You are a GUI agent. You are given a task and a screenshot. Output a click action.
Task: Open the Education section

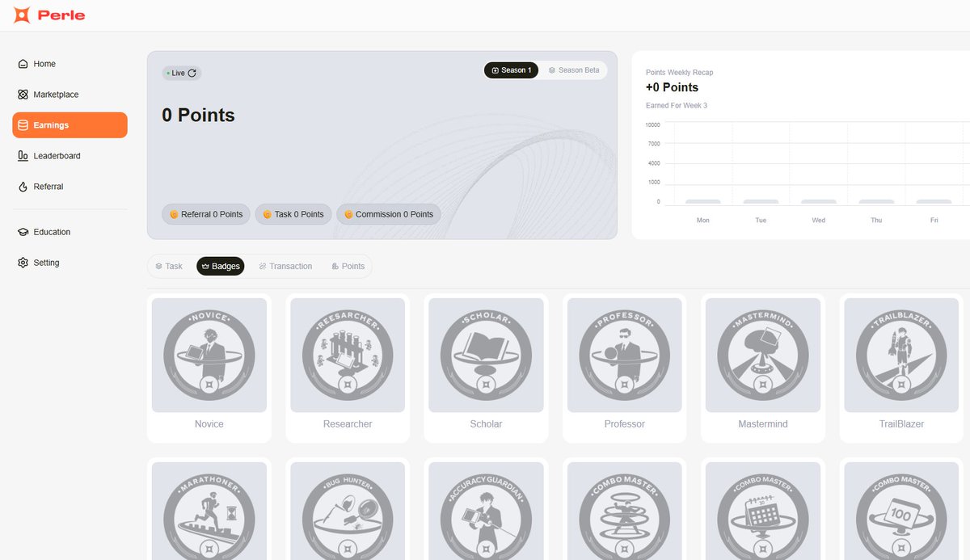[x=70, y=232]
